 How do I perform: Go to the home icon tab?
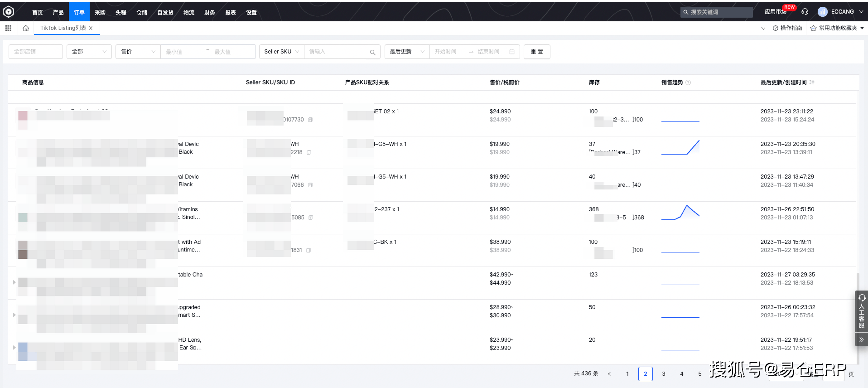tap(26, 28)
